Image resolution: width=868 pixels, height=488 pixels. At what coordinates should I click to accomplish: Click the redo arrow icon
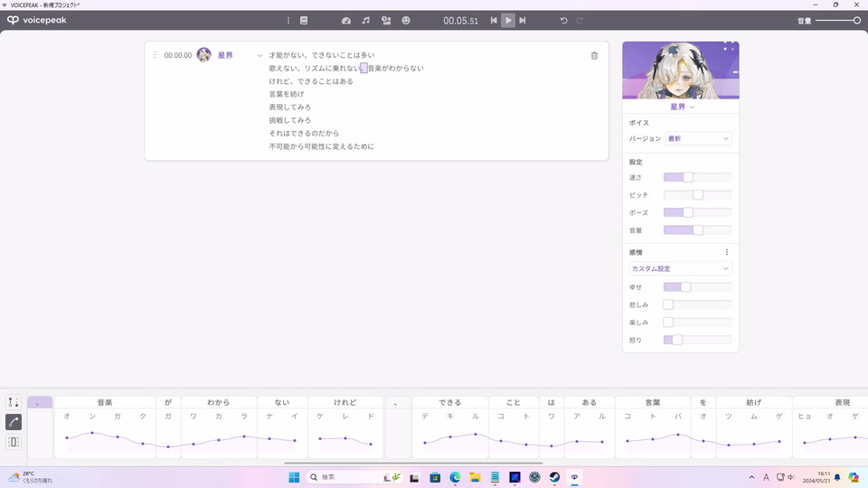coord(580,21)
